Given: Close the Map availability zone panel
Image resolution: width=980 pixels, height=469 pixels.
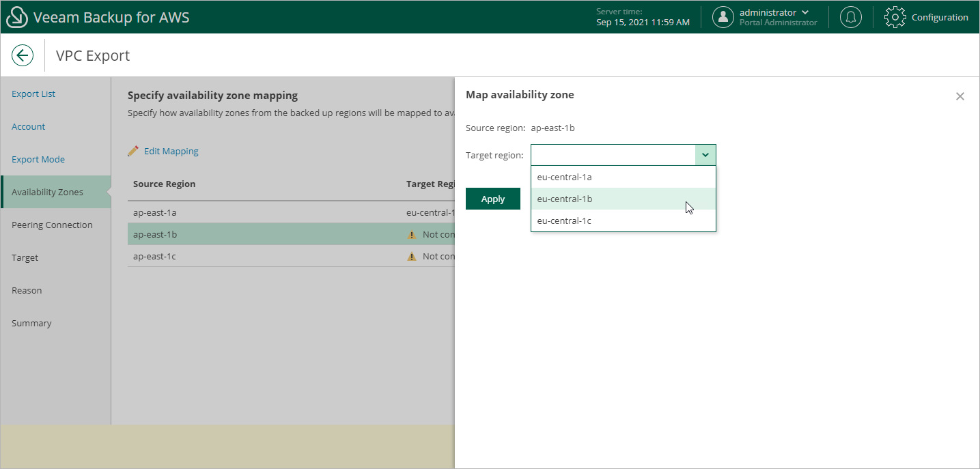Looking at the screenshot, I should point(960,96).
